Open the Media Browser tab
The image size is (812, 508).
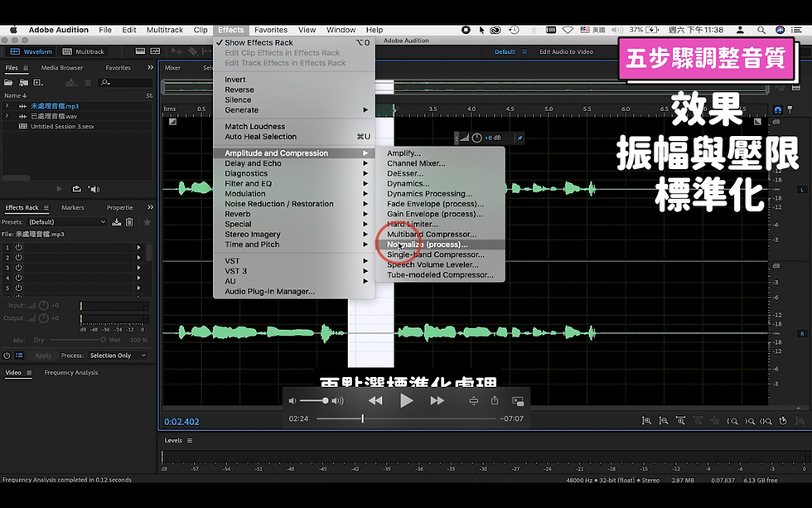point(61,68)
